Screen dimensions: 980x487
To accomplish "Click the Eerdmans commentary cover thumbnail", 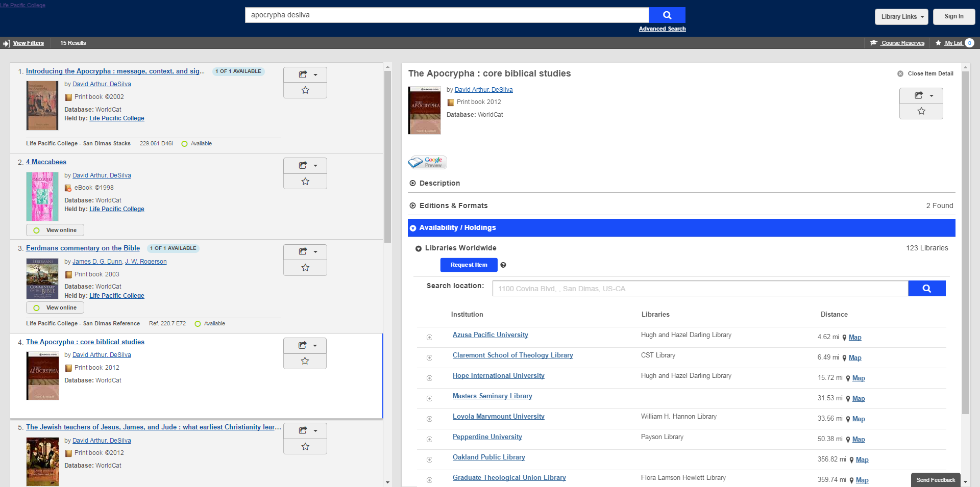I will (x=42, y=278).
